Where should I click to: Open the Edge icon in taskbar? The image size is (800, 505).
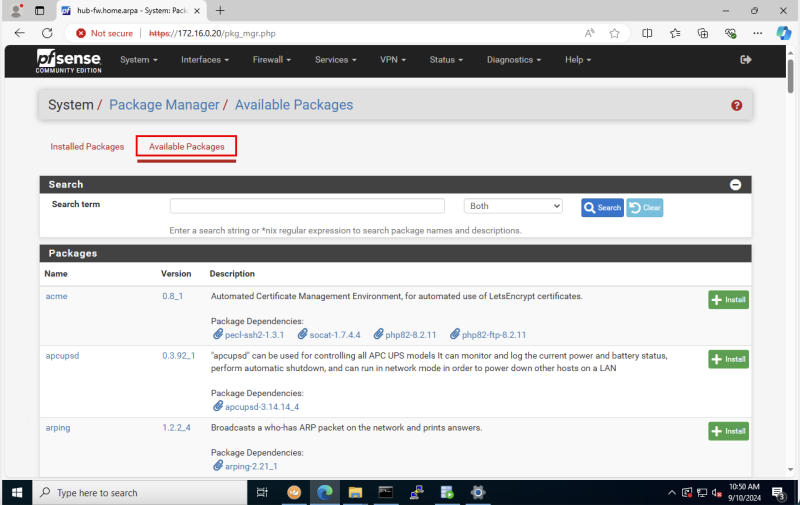click(x=325, y=492)
